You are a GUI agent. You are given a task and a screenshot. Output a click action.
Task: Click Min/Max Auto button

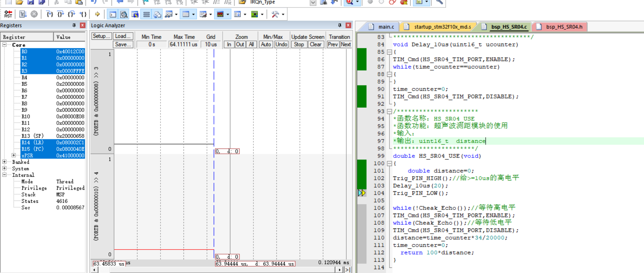point(266,44)
